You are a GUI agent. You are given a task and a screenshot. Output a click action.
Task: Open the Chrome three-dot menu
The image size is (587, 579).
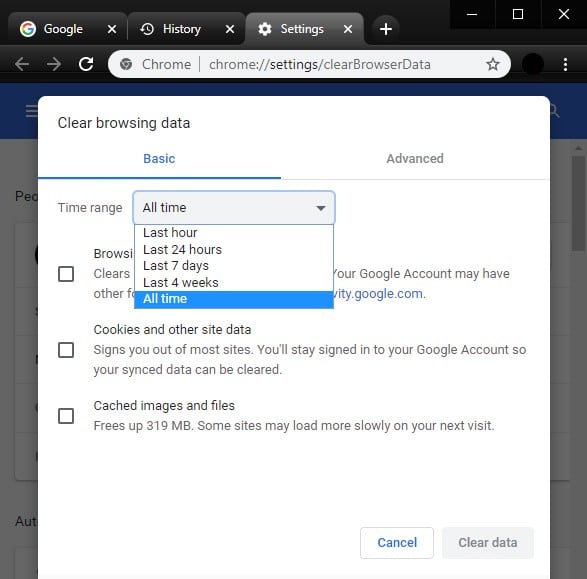(565, 64)
